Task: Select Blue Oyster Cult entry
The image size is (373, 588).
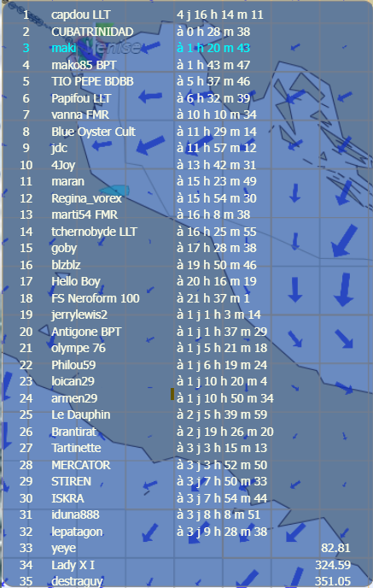Action: (x=93, y=132)
